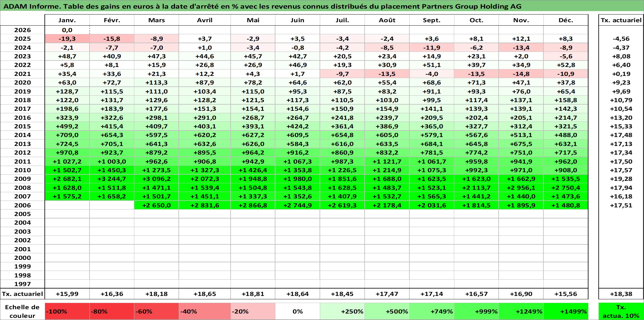Select the +198,6 cell in 2017
This screenshot has height=320, width=644.
click(67, 109)
